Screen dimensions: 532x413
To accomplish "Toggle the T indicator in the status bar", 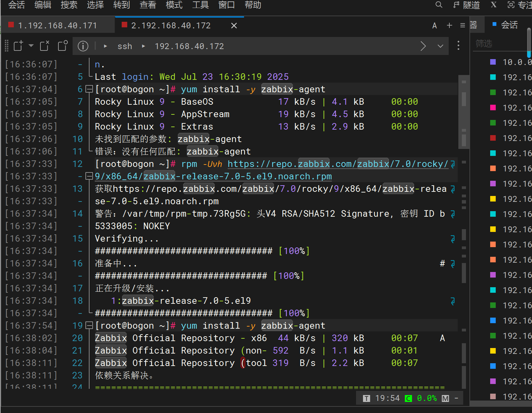I will pos(366,398).
